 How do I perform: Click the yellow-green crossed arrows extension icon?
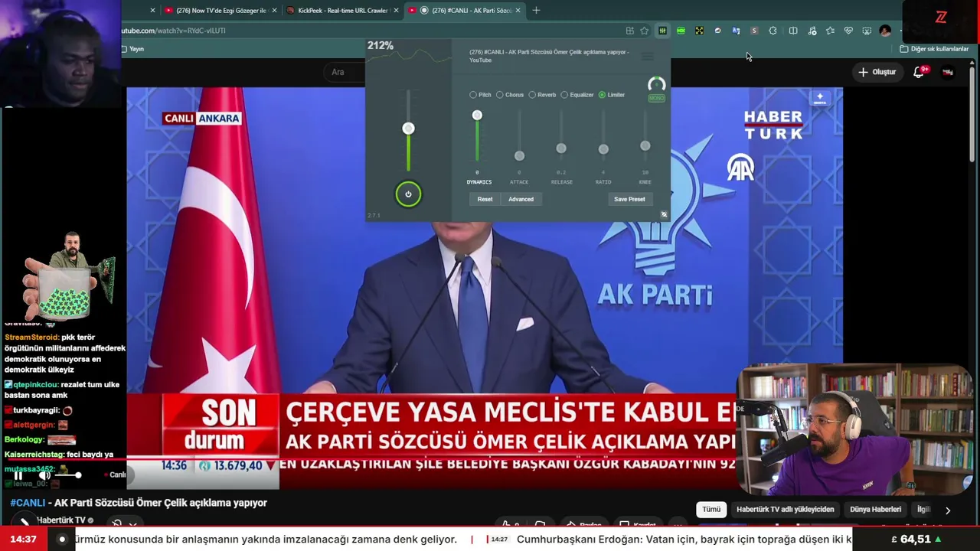click(699, 31)
